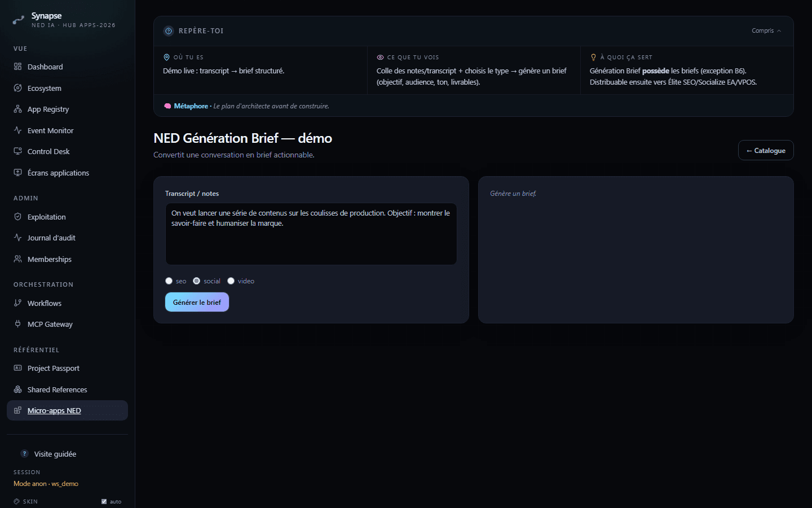Click the SKIN palette icon
The width and height of the screenshot is (812, 508).
pos(16,501)
